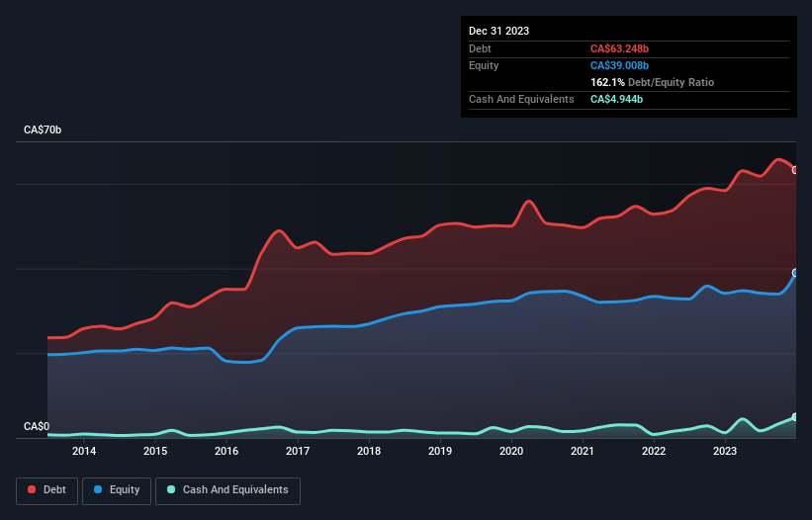This screenshot has width=812, height=520.
Task: Click the 2020 x-axis label
Action: pyautogui.click(x=511, y=451)
